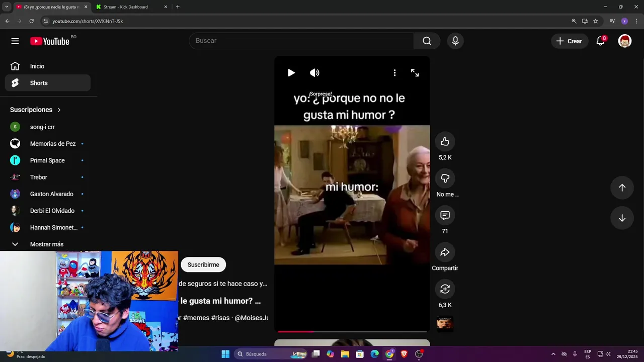Open the notifications bell

(601, 41)
